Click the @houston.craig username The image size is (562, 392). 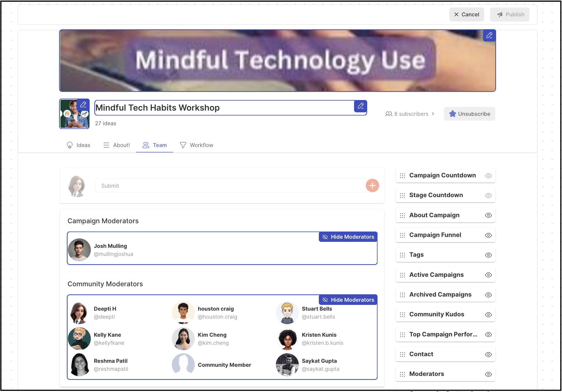[x=217, y=317]
